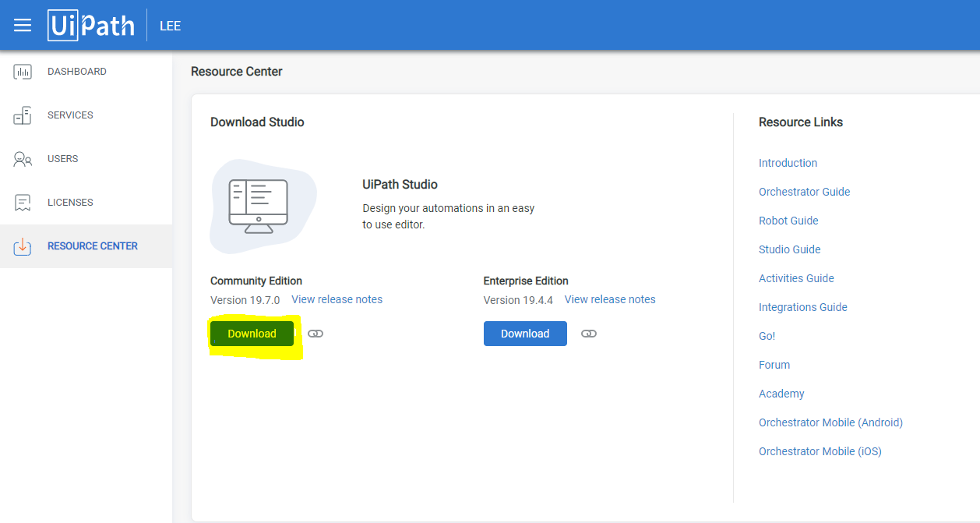This screenshot has height=523, width=980.
Task: Click the Community Edition label
Action: 256,281
